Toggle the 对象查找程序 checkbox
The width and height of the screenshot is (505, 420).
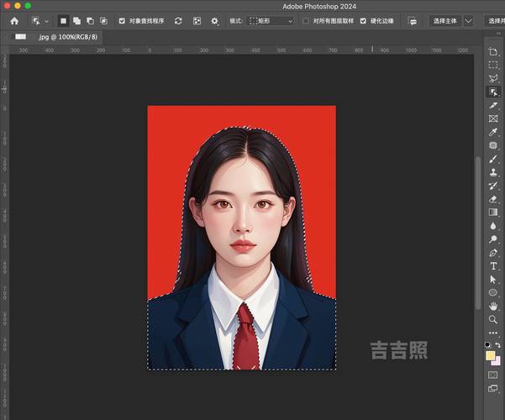tap(122, 21)
